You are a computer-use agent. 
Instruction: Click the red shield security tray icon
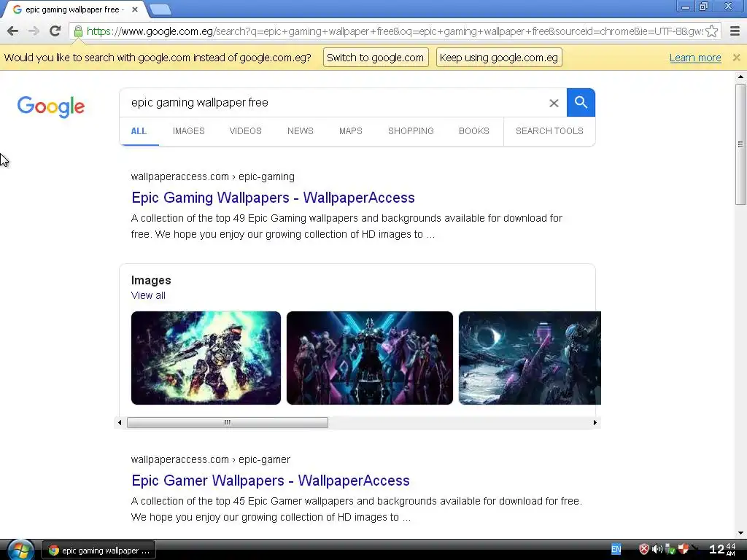[x=643, y=550]
